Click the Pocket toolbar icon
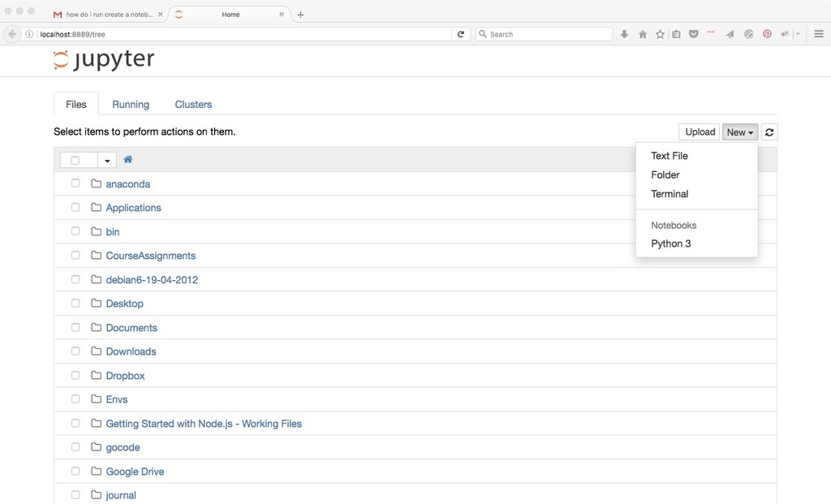This screenshot has height=504, width=831. click(693, 34)
